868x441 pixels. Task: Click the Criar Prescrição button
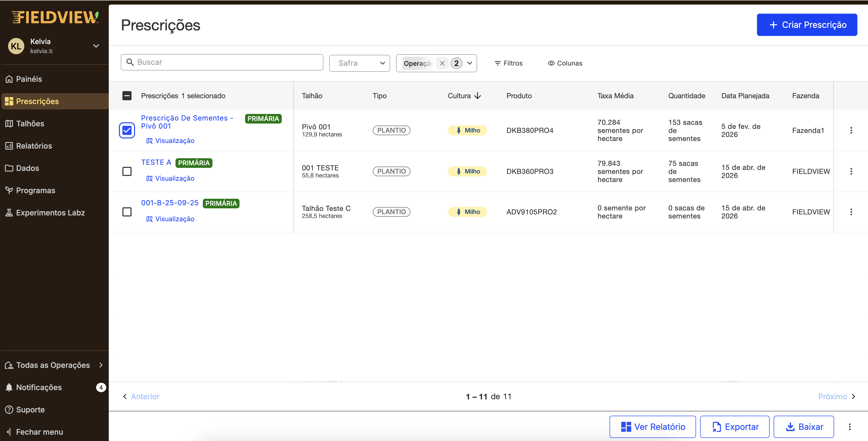click(807, 25)
